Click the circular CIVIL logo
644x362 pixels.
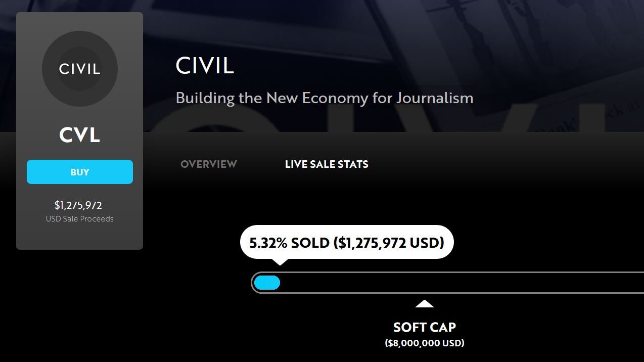[80, 69]
